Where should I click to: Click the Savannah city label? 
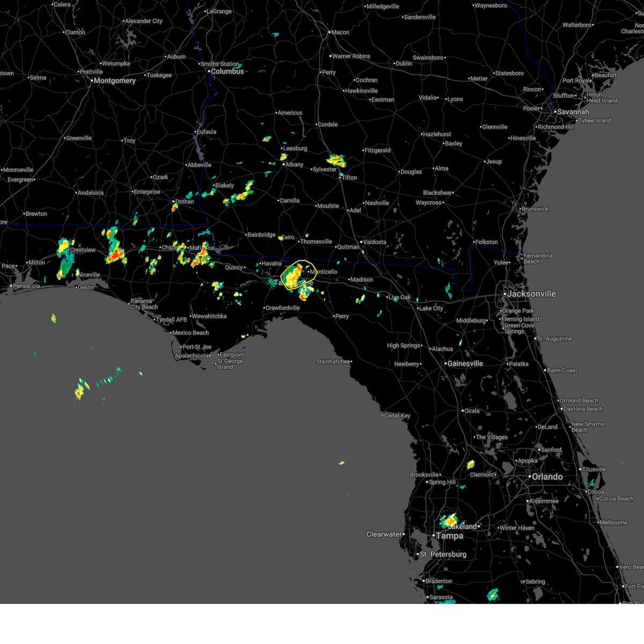click(573, 112)
